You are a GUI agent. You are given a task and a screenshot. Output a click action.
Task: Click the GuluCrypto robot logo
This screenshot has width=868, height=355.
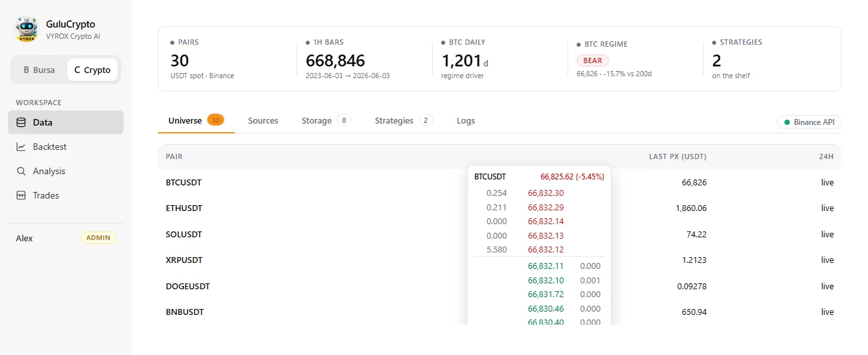pos(27,29)
